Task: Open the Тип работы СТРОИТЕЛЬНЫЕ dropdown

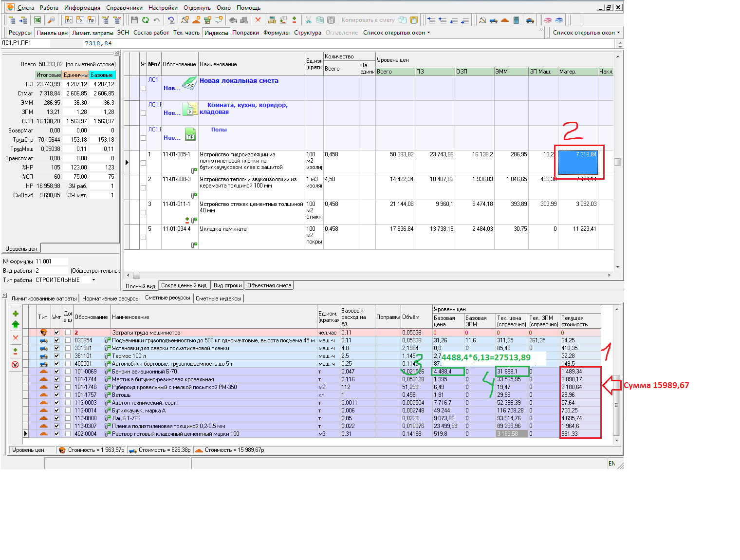Action: click(x=93, y=280)
